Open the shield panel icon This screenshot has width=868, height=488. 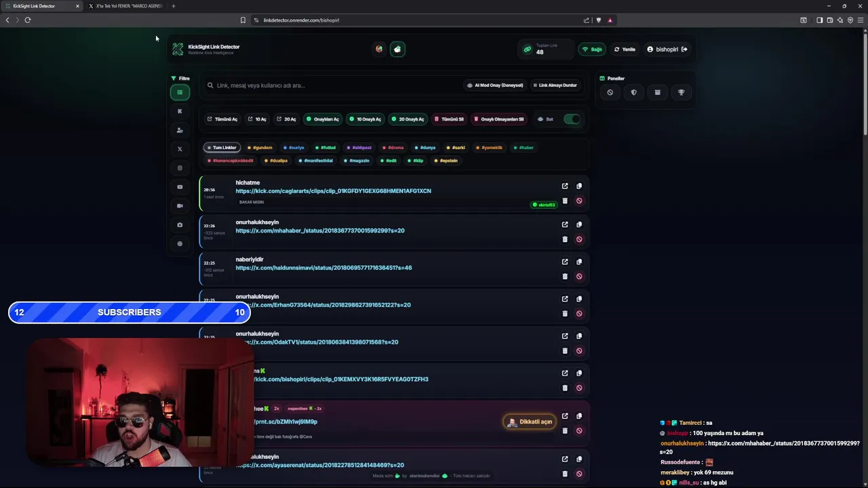[x=633, y=92]
